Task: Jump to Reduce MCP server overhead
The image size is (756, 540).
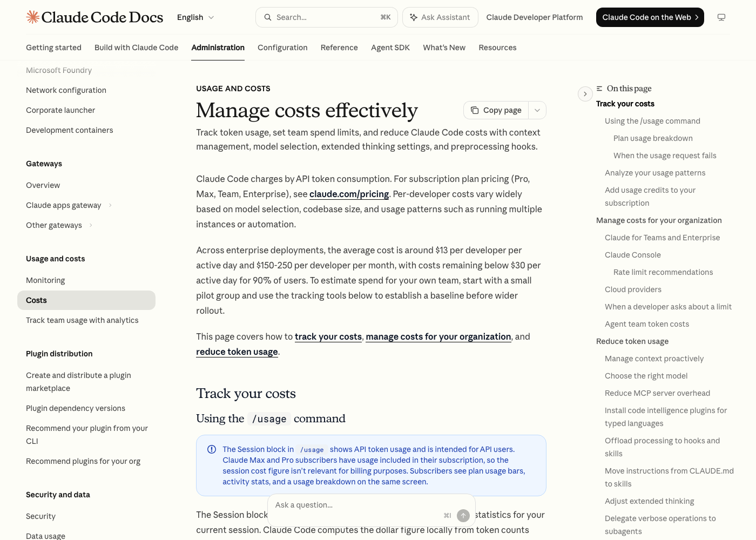Action: [657, 393]
